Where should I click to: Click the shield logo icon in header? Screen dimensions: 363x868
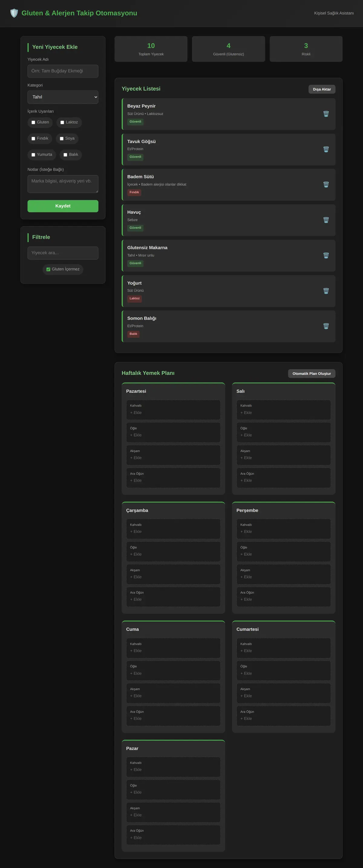[x=14, y=13]
